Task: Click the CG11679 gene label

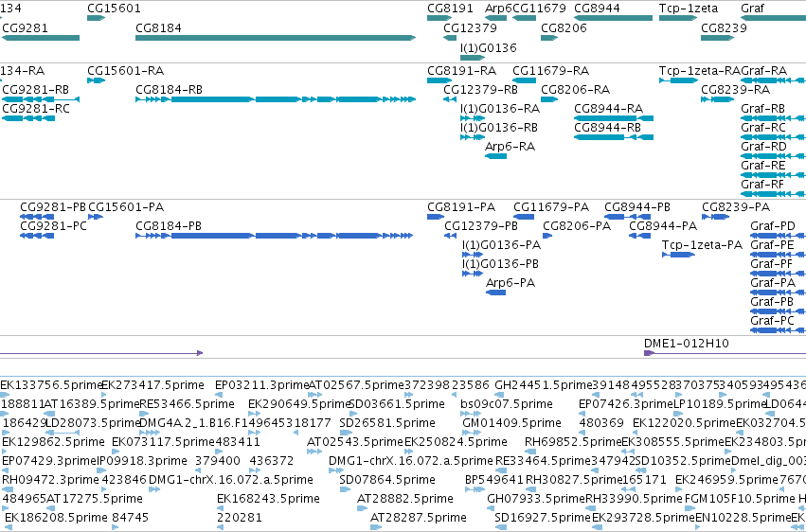Action: [539, 9]
